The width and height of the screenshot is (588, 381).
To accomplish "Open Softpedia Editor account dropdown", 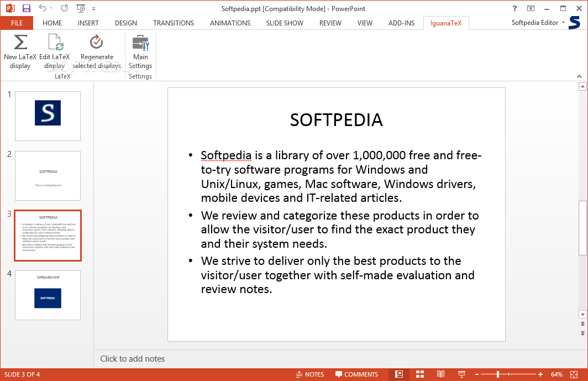I will tap(538, 23).
